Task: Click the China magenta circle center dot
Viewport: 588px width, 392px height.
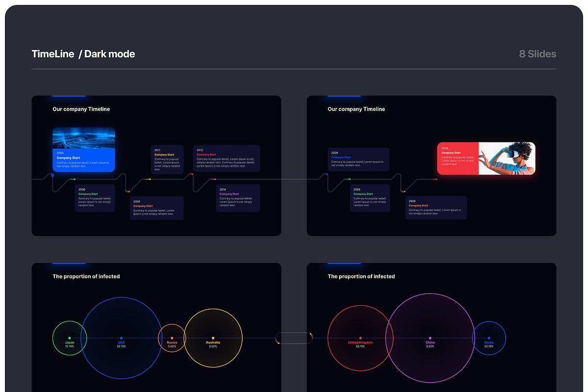Action: pos(430,338)
